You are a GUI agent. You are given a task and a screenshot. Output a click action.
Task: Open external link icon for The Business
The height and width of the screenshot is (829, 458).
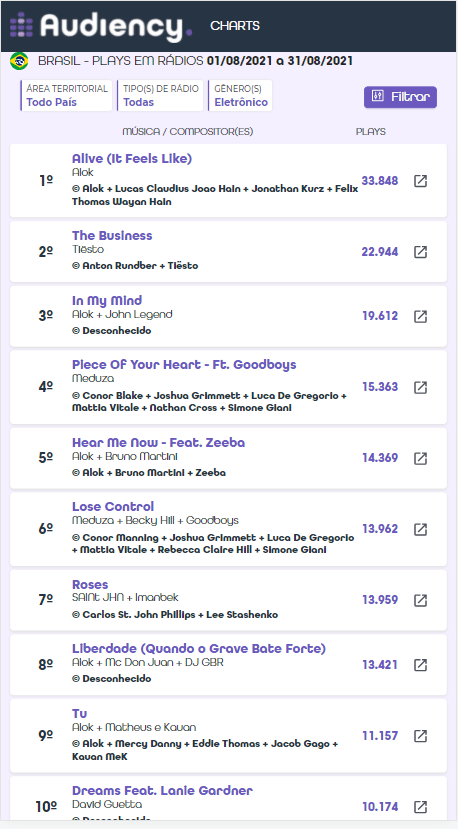click(420, 252)
